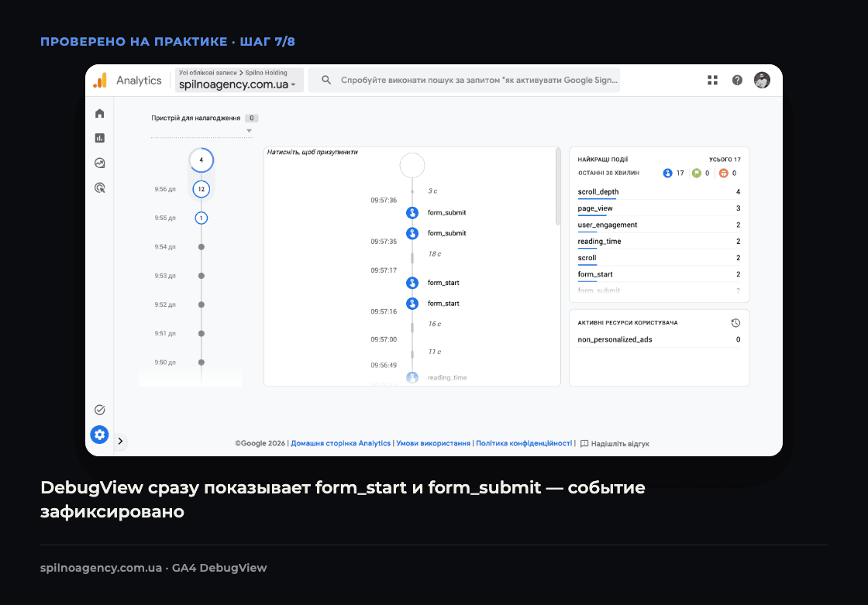Image resolution: width=868 pixels, height=605 pixels.
Task: Expand the left navigation with arrow
Action: coord(120,441)
